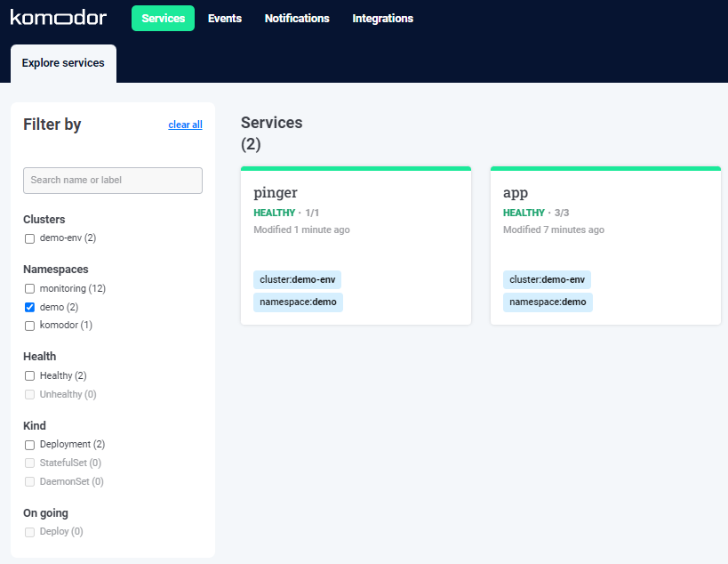Uncheck the demo namespace filter
The width and height of the screenshot is (728, 564).
tap(29, 307)
